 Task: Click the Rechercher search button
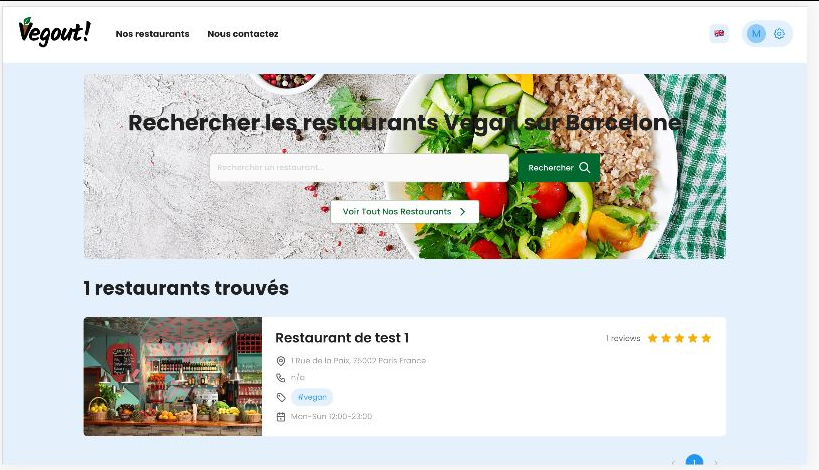click(x=559, y=168)
